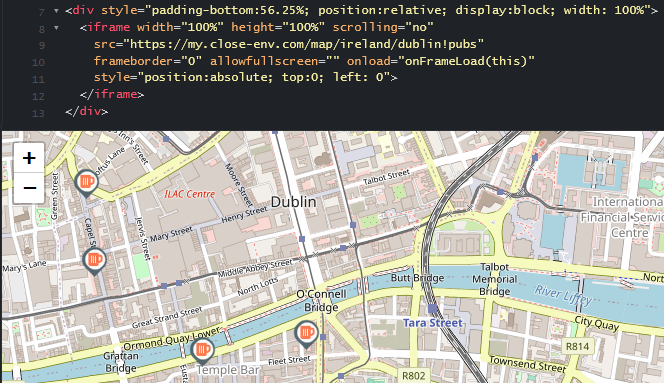Click the O'Connell Bridge label
The image size is (664, 383).
pos(321,300)
